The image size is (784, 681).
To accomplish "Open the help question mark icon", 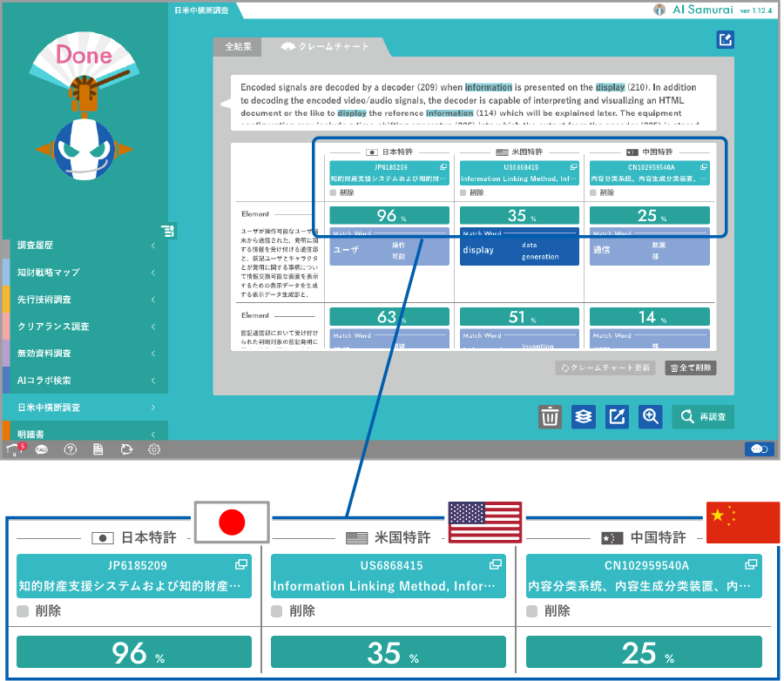I will point(71,449).
